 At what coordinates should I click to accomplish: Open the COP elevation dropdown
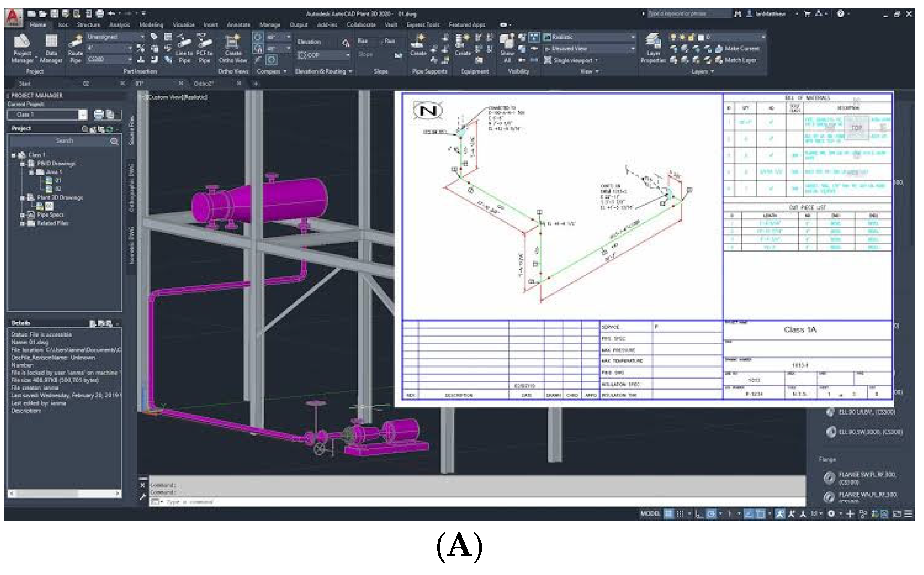coord(324,56)
